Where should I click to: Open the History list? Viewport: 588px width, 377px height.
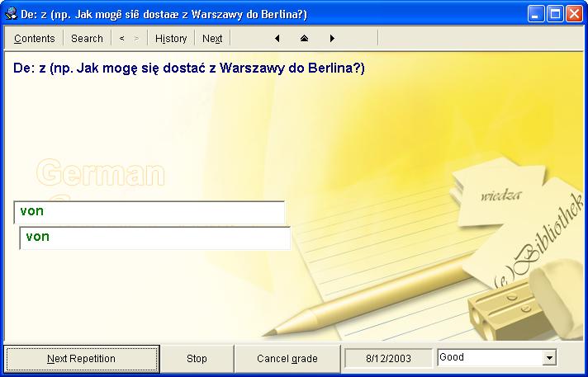click(171, 39)
